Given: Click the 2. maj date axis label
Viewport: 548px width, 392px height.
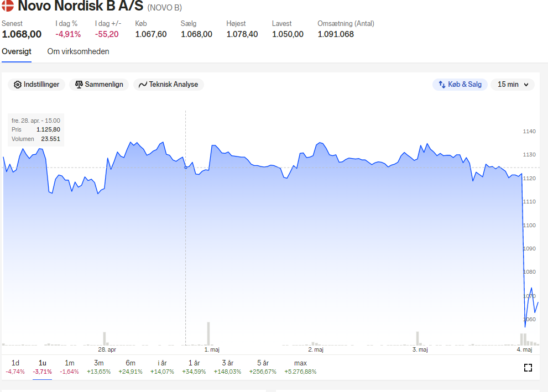Looking at the screenshot, I should click(x=316, y=349).
